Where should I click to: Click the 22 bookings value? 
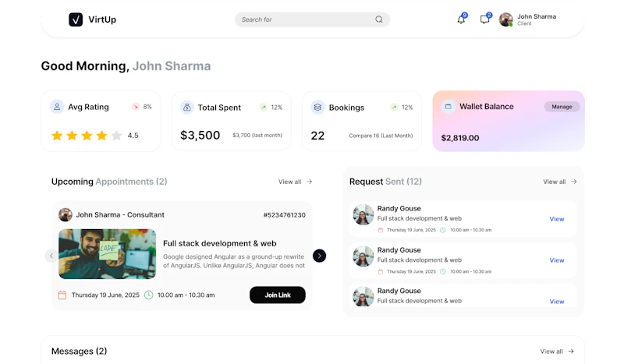pyautogui.click(x=317, y=136)
